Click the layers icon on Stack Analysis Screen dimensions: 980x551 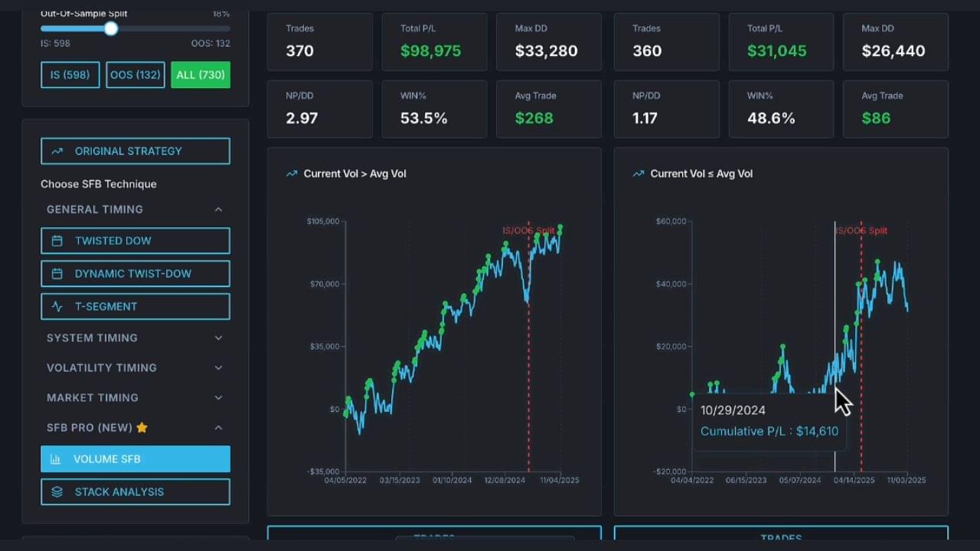[x=57, y=492]
